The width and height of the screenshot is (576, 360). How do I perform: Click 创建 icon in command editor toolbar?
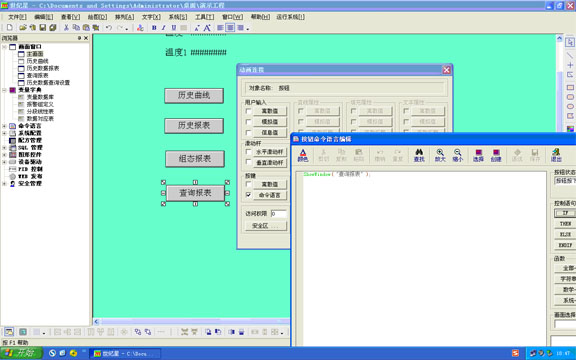[x=496, y=155]
